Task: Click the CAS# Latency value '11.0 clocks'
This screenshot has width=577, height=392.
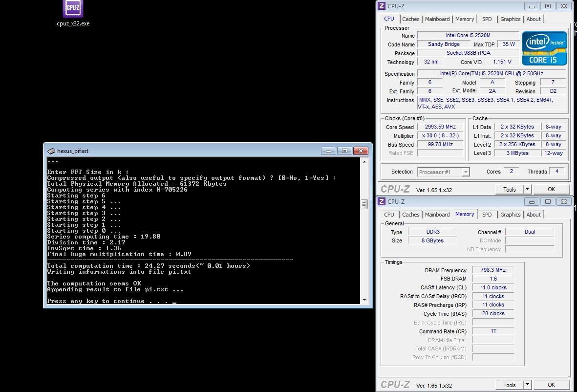Action: coord(493,287)
